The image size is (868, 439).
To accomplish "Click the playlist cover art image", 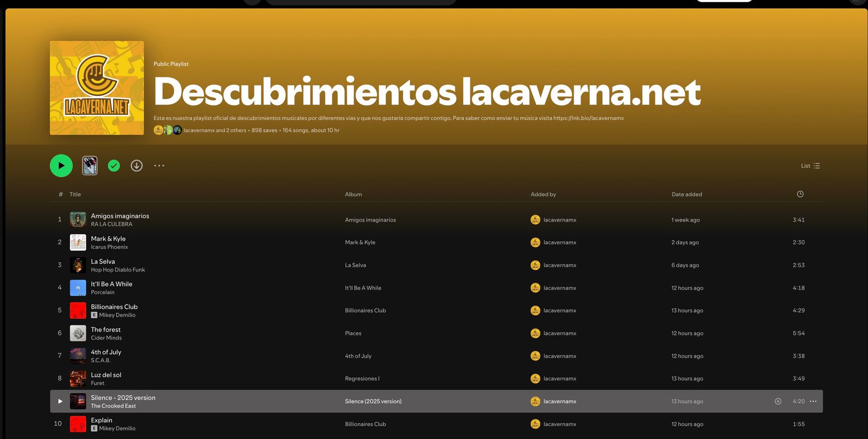I will 97,88.
